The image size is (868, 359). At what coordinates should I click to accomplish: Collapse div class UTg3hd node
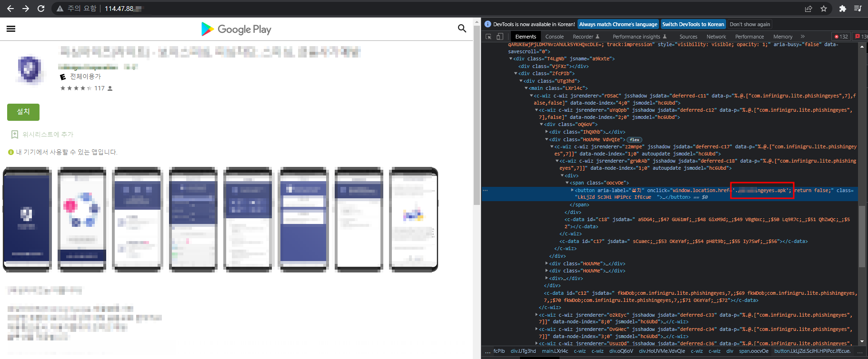[521, 81]
